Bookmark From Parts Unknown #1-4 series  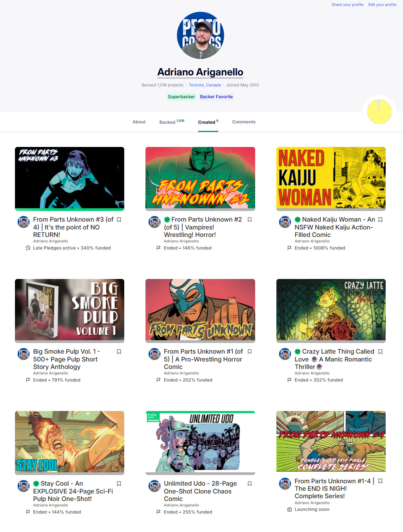pos(380,481)
